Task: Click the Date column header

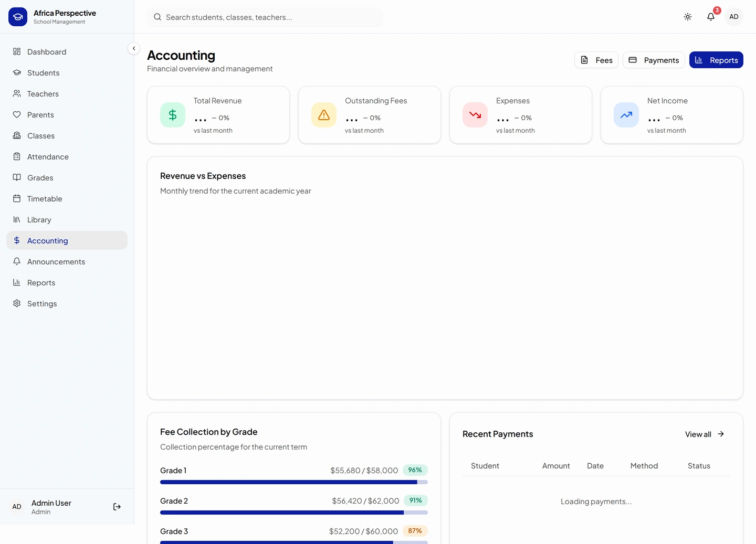Action: pos(595,466)
